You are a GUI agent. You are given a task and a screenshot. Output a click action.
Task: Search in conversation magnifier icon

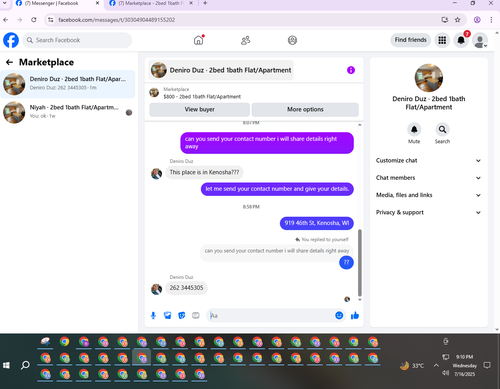(442, 129)
